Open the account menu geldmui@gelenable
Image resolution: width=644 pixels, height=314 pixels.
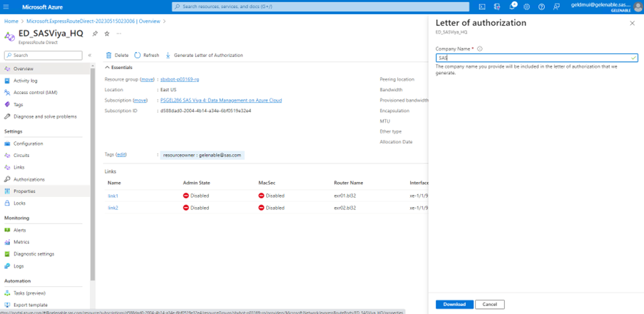click(x=605, y=6)
